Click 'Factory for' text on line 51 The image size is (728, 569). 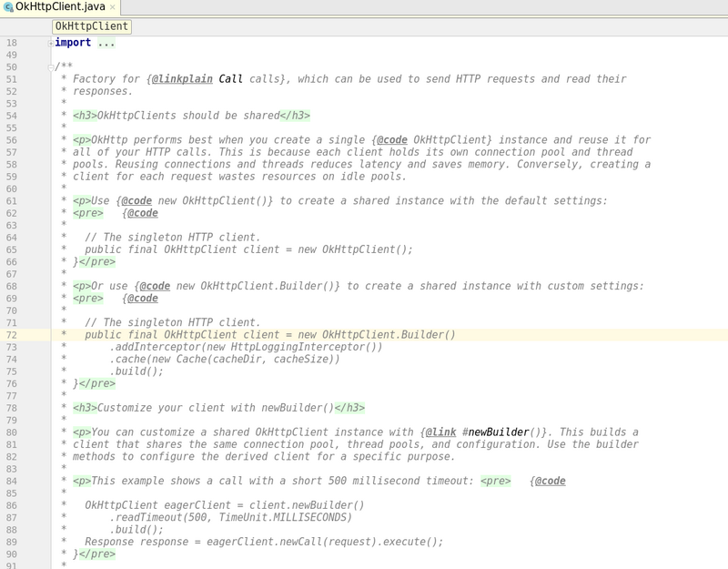(x=106, y=79)
